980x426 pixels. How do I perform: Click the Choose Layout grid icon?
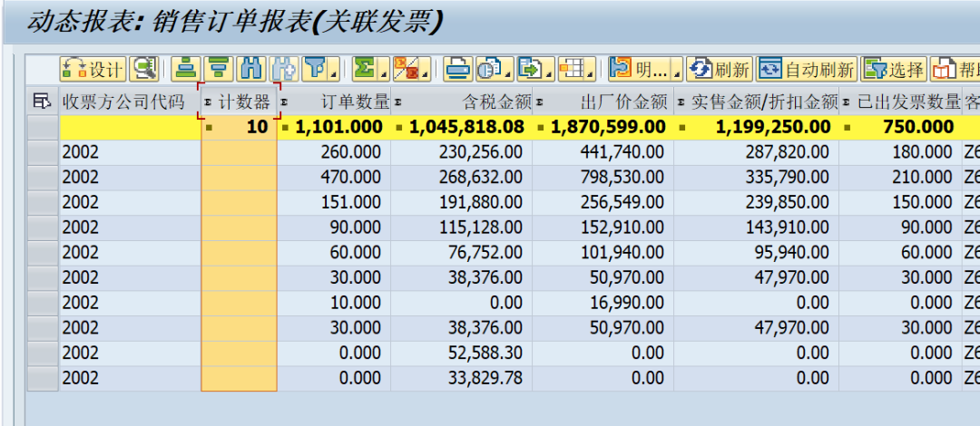point(572,69)
